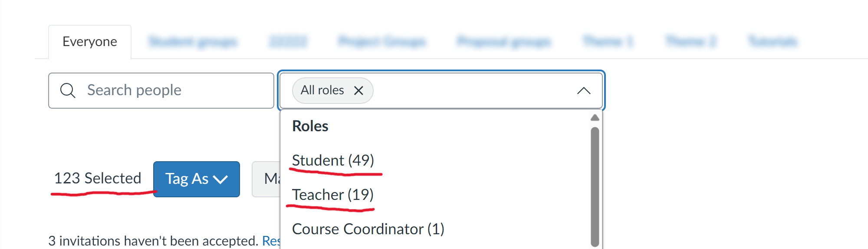The image size is (868, 249).
Task: Select the Theme 1 tab
Action: pyautogui.click(x=608, y=42)
